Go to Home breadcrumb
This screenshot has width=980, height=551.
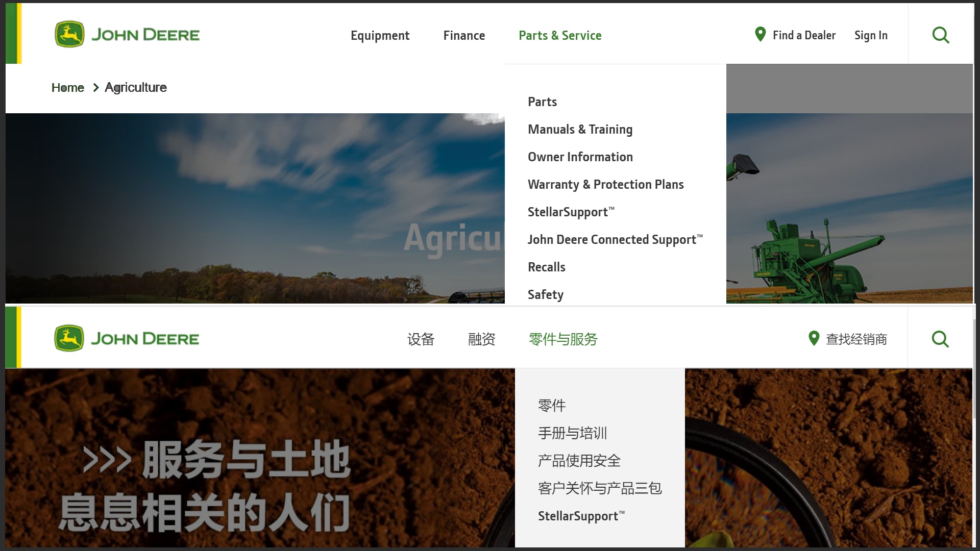[x=67, y=88]
